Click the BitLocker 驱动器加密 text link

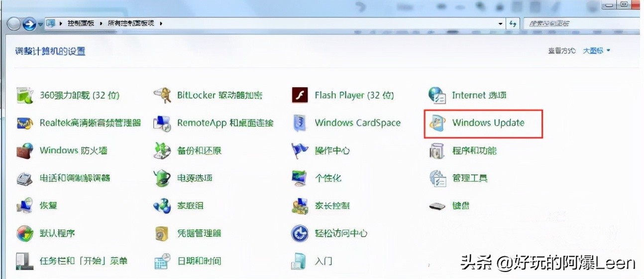pos(220,95)
